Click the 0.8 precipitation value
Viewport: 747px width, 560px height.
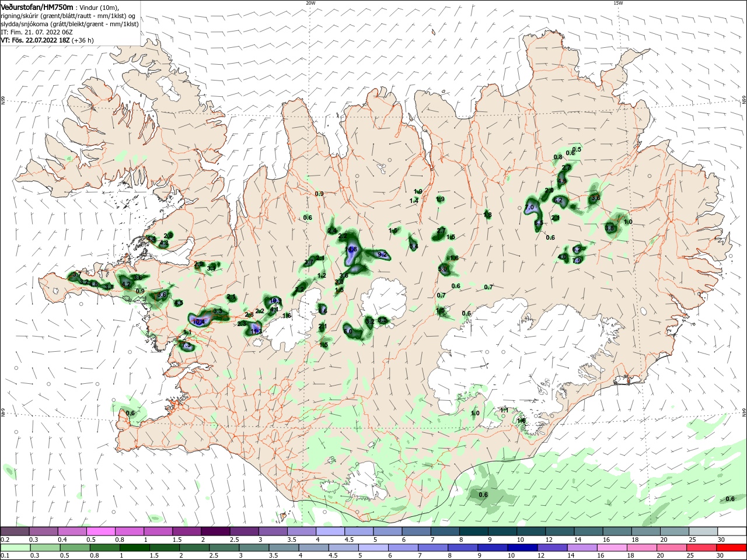[558, 157]
